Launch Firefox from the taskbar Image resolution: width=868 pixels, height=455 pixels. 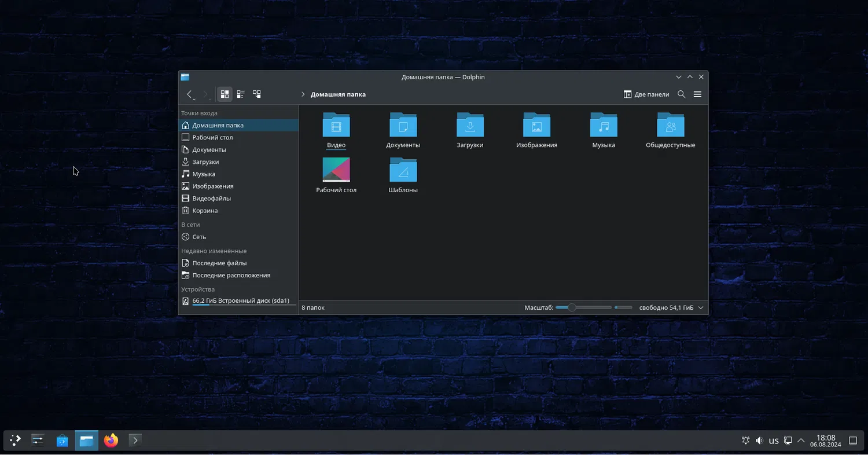point(111,441)
